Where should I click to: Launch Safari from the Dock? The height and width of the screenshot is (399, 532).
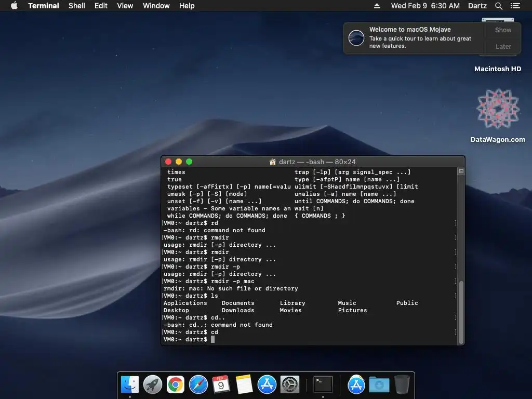click(198, 384)
